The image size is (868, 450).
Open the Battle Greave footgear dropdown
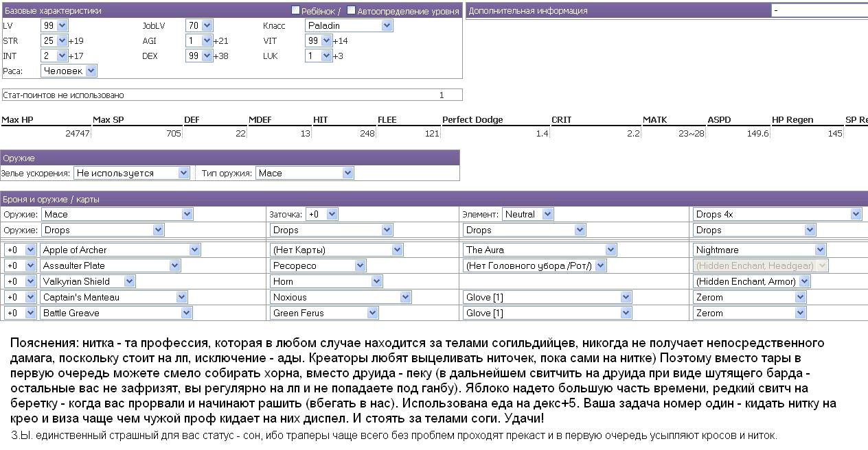pyautogui.click(x=116, y=313)
